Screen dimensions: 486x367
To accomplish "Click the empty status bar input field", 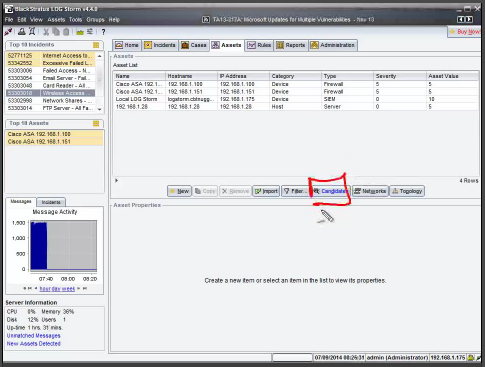I will pyautogui.click(x=292, y=358).
